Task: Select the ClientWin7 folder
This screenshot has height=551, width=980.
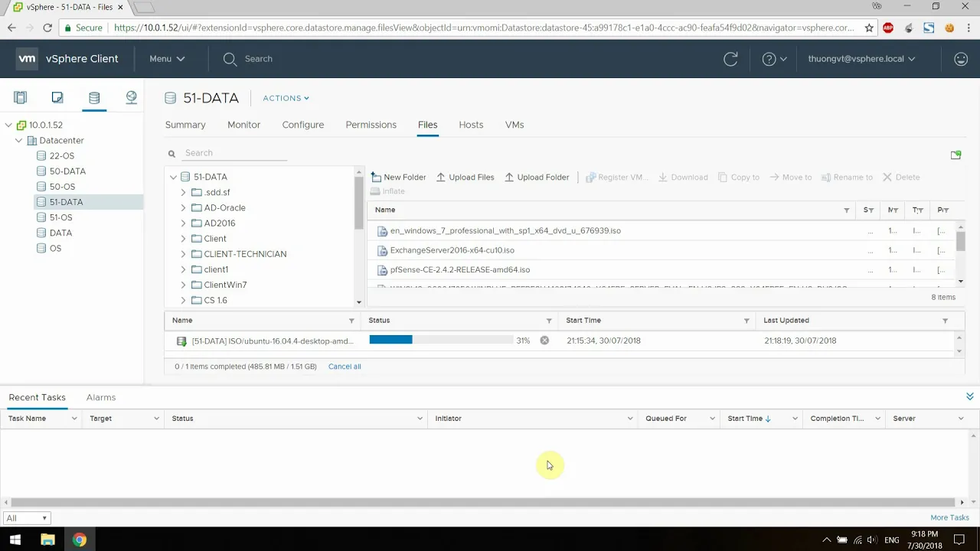Action: [x=225, y=285]
